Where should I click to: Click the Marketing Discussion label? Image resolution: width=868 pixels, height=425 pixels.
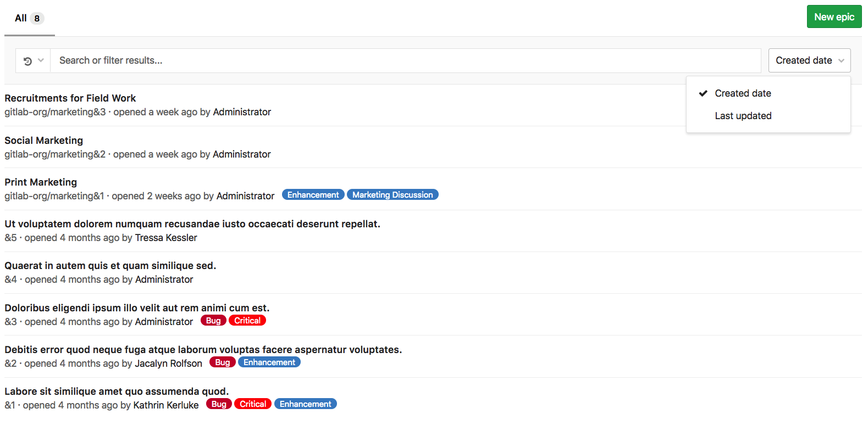pos(392,195)
